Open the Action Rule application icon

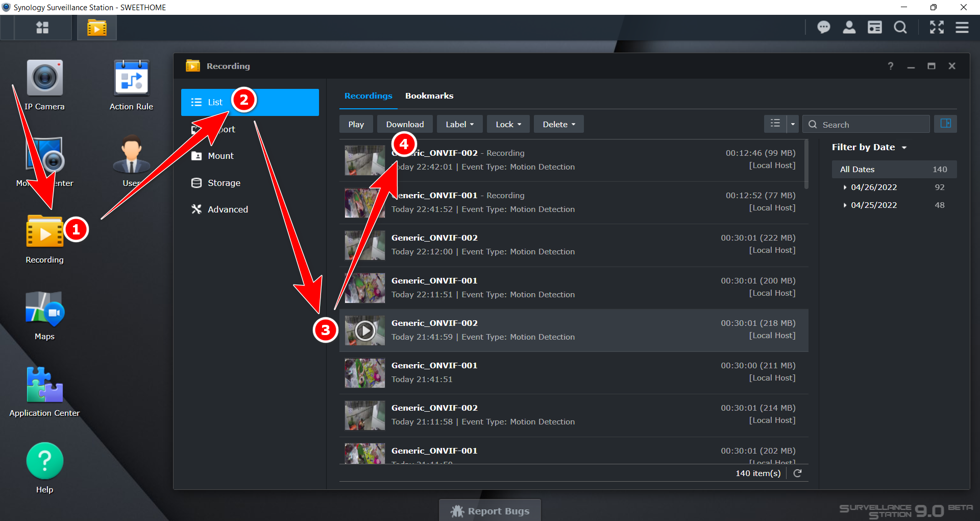click(x=131, y=79)
